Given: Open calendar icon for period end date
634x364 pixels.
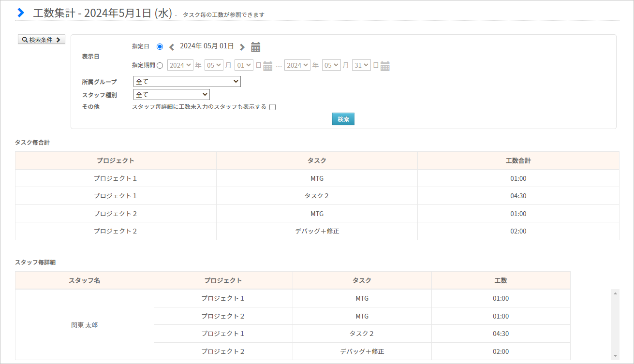Looking at the screenshot, I should pyautogui.click(x=385, y=66).
